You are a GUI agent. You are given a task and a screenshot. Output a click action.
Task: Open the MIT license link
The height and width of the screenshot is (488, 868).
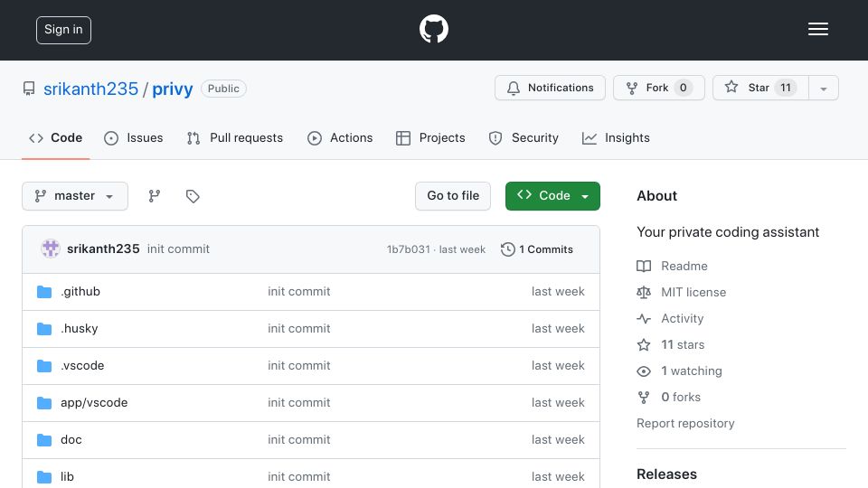[x=693, y=292]
